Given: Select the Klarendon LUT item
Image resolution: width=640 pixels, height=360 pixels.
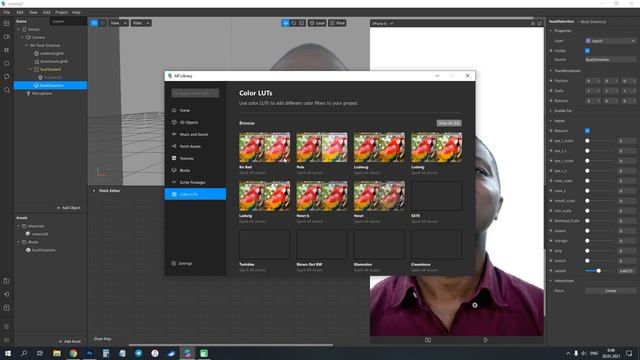Looking at the screenshot, I should [x=379, y=245].
